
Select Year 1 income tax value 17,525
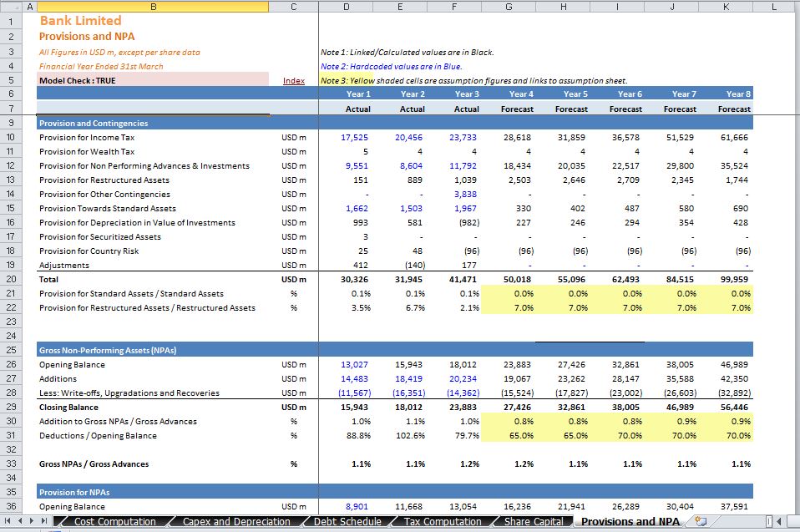point(346,137)
